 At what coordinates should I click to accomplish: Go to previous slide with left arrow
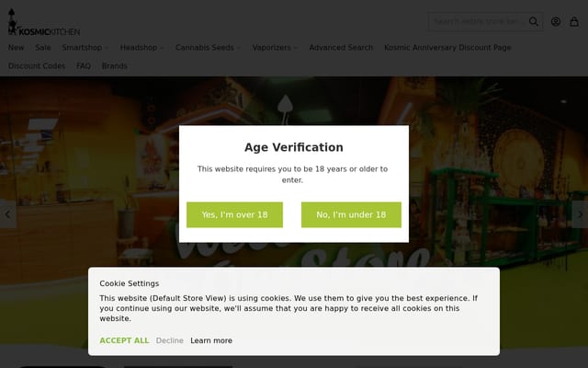[8, 214]
